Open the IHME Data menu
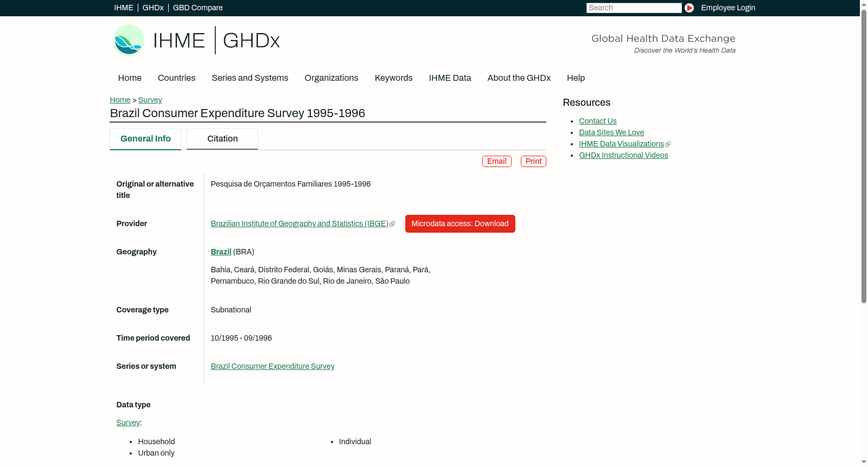Image resolution: width=868 pixels, height=467 pixels. (450, 78)
